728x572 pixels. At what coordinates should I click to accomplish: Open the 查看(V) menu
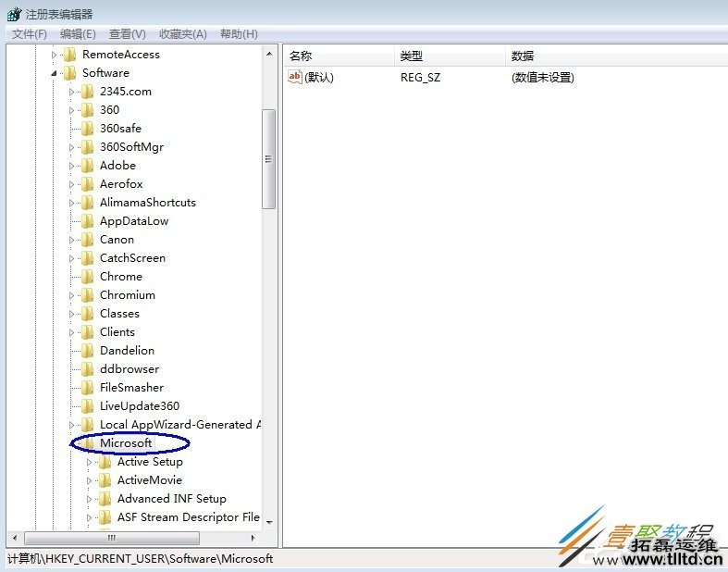coord(128,34)
